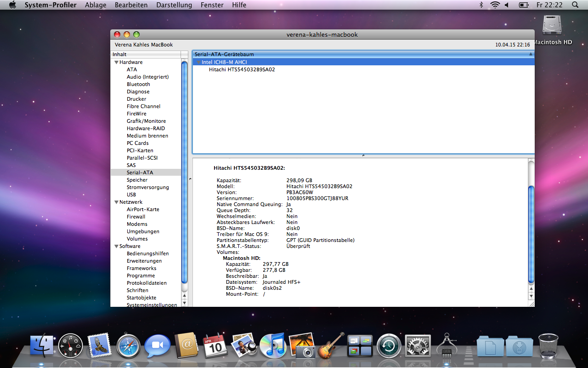Select ATA in Hardware list

tap(132, 69)
